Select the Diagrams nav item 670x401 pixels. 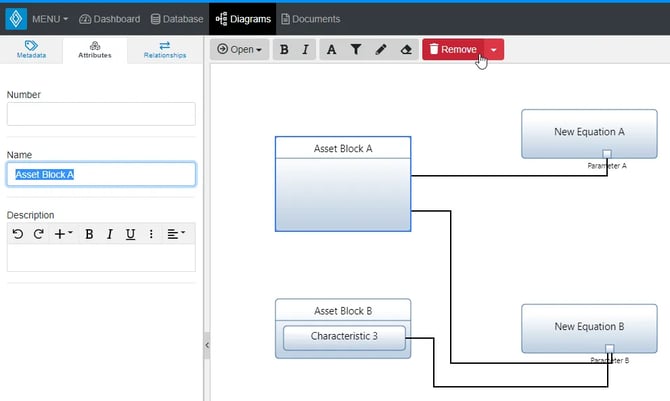coord(243,19)
